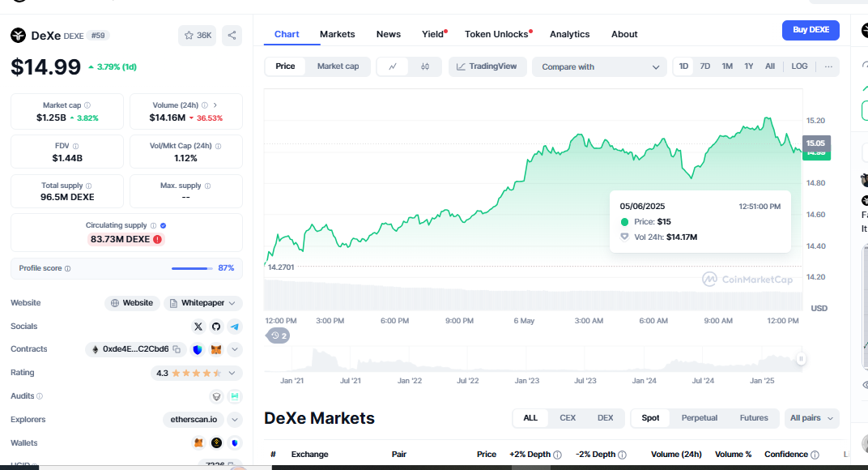
Task: Click red warning icon on circulating supply
Action: (158, 239)
